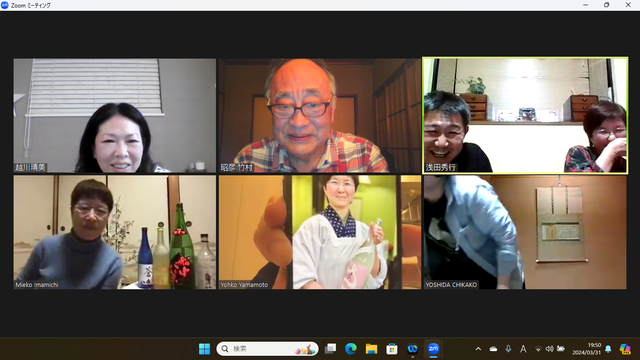
Task: Open the Windows Start menu
Action: [204, 349]
